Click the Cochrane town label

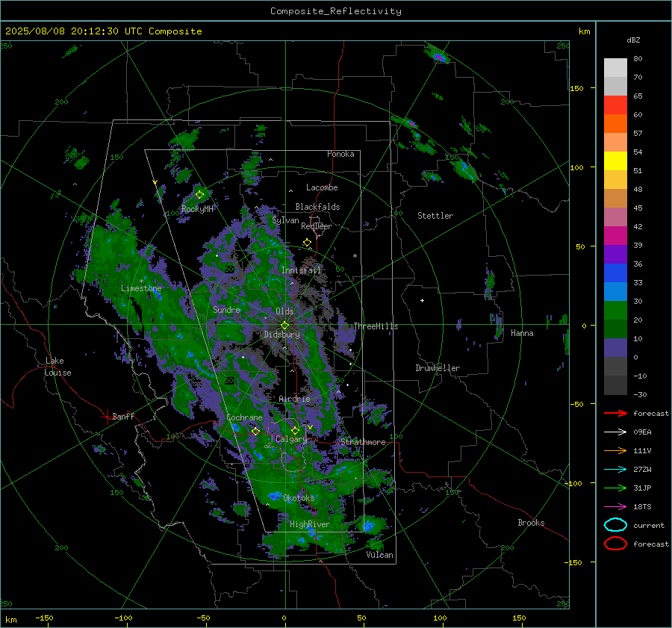pos(244,417)
